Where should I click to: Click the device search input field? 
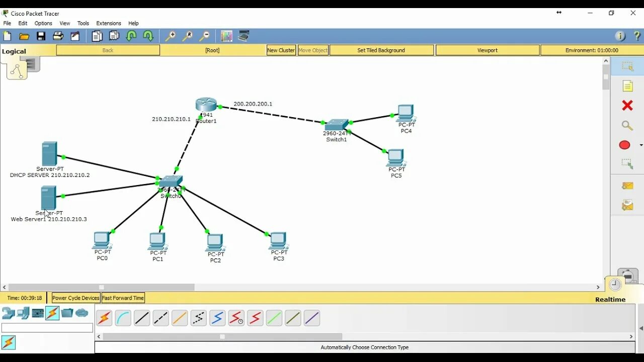(x=47, y=328)
